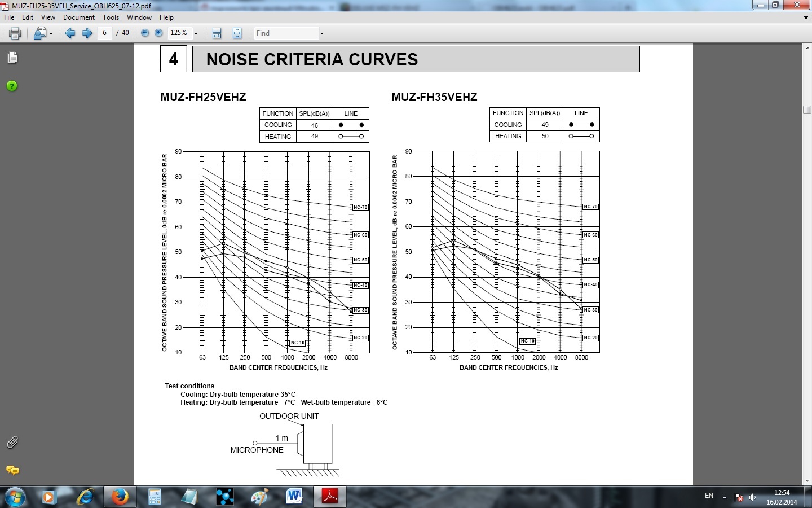This screenshot has height=508, width=812.
Task: Click the EN language indicator
Action: coord(709,496)
